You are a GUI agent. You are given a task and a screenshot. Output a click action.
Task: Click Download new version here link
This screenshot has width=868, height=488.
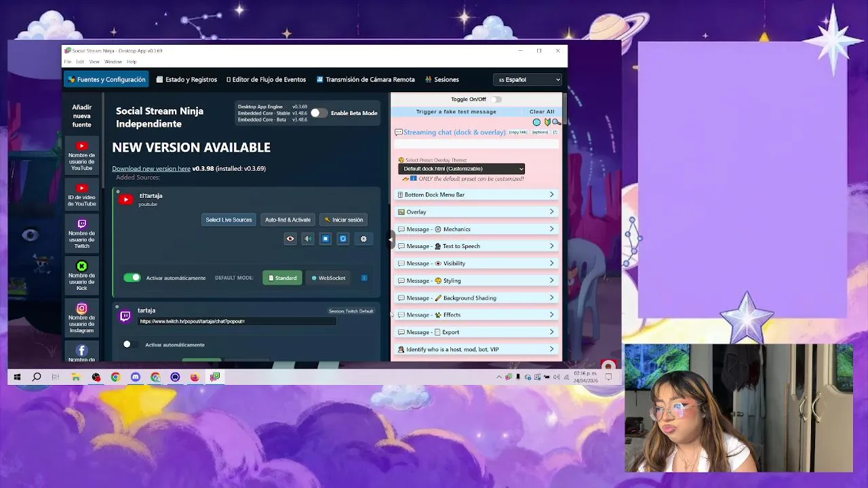click(x=151, y=169)
